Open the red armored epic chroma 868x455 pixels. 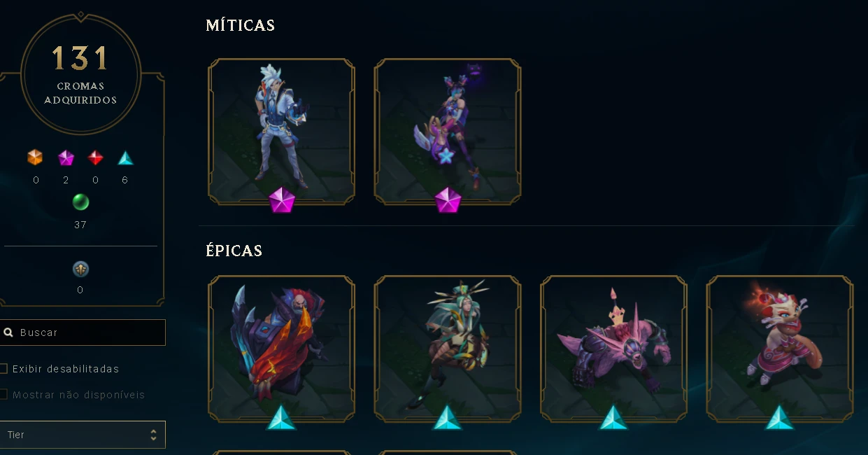[282, 349]
